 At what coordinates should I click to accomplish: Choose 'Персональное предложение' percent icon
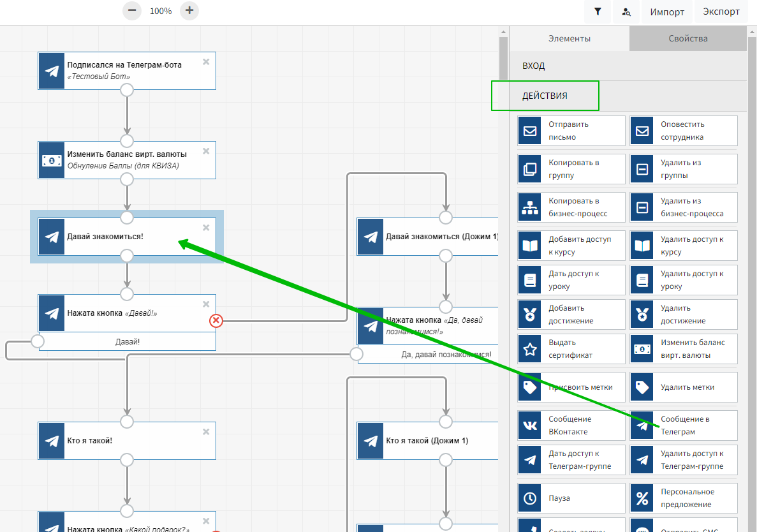coord(642,498)
